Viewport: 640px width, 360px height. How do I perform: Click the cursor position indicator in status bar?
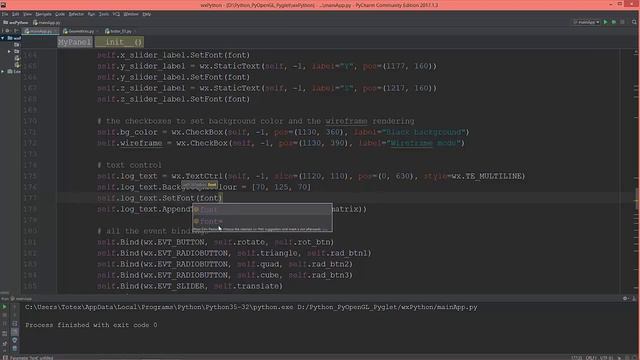(x=576, y=358)
